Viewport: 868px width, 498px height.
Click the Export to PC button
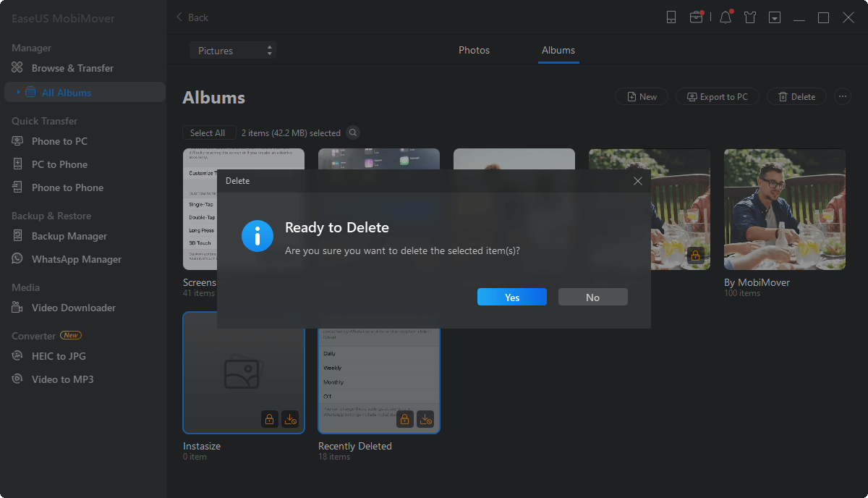[x=717, y=96]
